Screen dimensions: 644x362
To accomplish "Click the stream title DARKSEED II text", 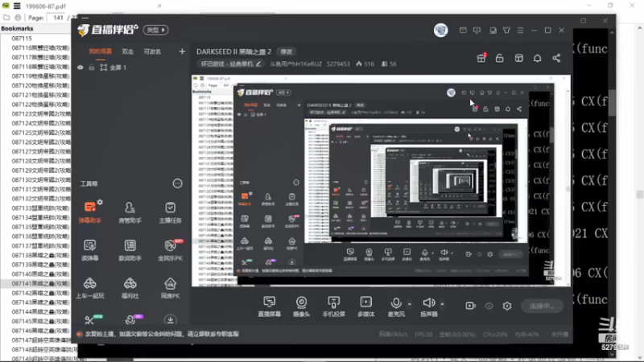I will click(x=233, y=51).
